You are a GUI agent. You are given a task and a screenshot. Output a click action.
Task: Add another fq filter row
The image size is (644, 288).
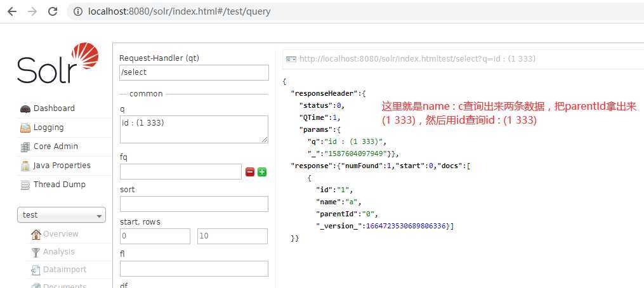[x=262, y=172]
